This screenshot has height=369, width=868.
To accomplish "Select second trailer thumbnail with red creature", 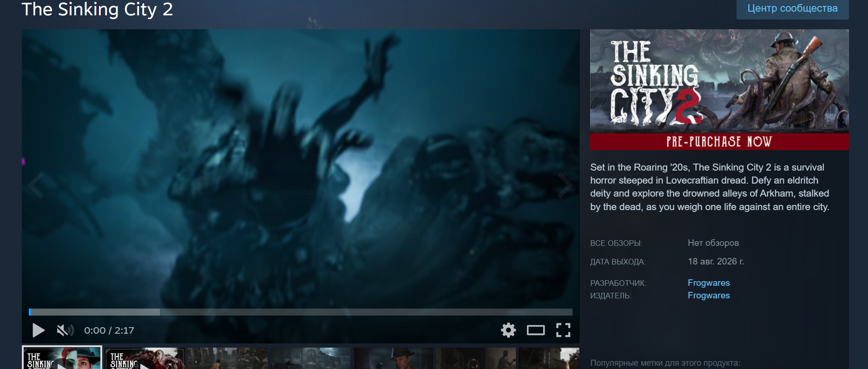I will [x=145, y=358].
